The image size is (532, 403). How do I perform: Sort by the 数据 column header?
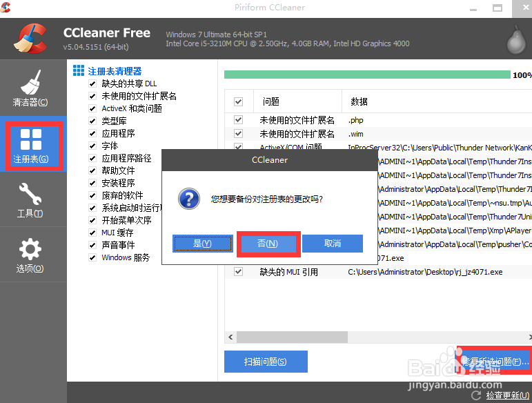(x=437, y=101)
